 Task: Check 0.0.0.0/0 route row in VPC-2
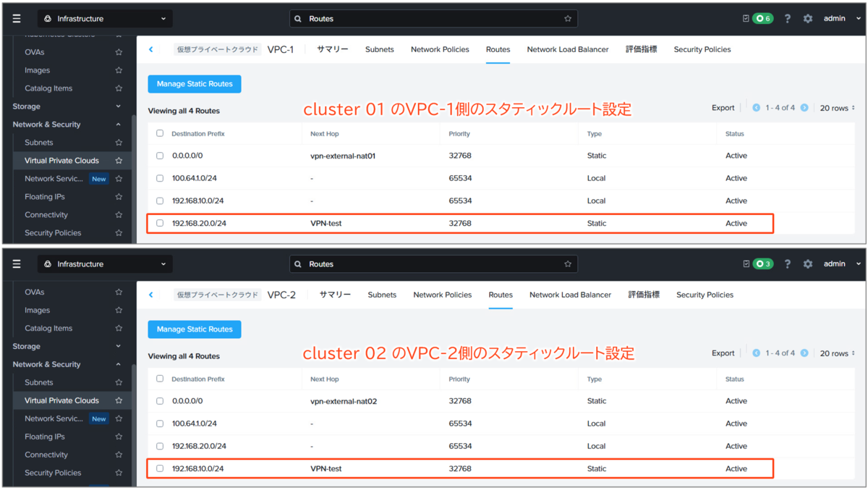point(160,401)
